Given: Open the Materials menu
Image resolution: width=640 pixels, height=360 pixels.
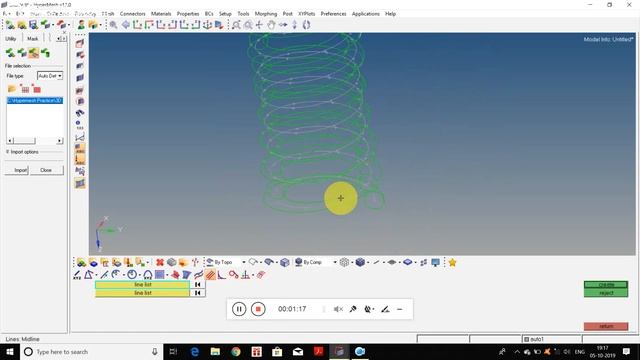Looking at the screenshot, I should [161, 14].
